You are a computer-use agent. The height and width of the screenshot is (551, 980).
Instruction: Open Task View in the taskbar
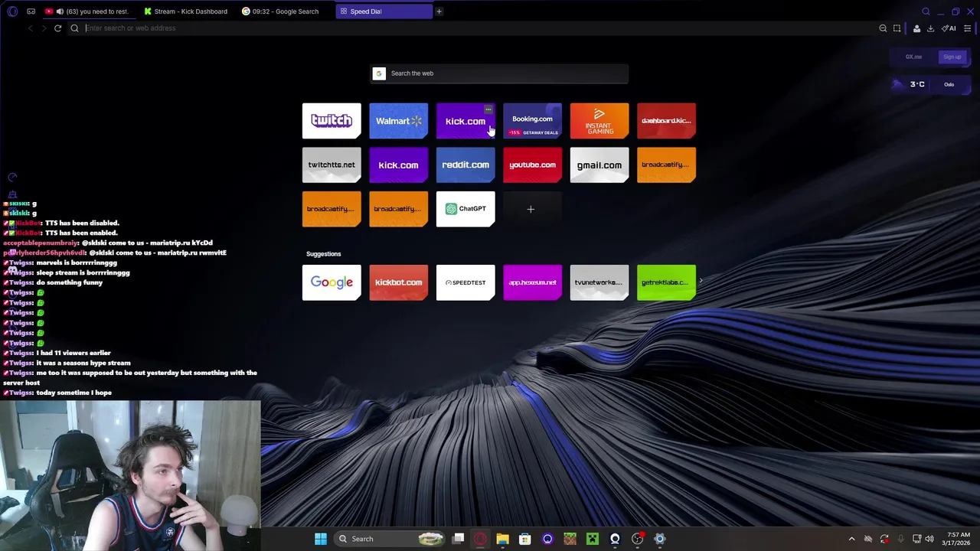(458, 539)
